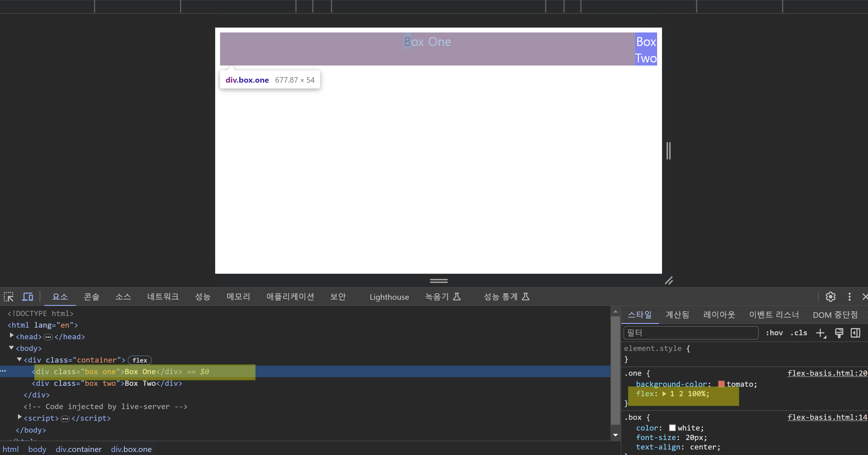Select the 요소 tab
Screen dimensions: 868x455
tap(60, 297)
